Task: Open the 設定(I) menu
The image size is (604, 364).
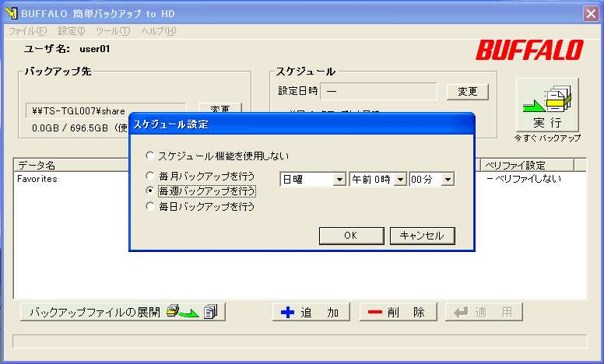Action: (72, 31)
